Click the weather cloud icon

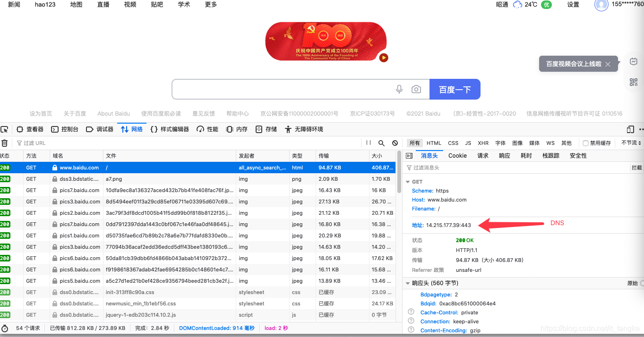[x=518, y=5]
